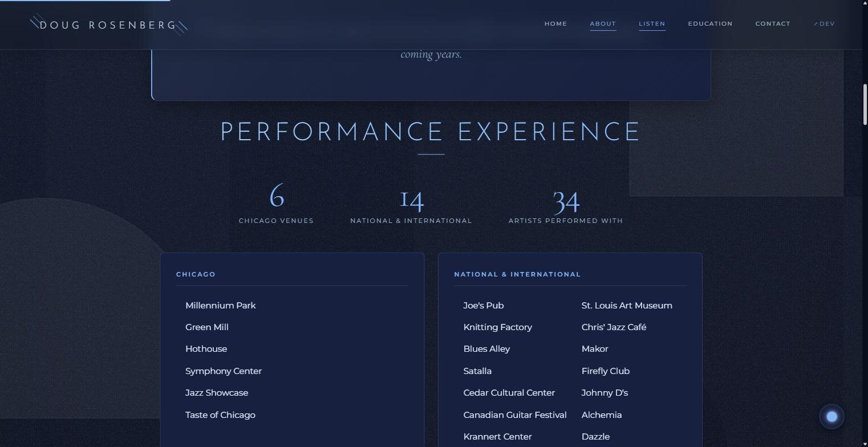
Task: Select Krannert Center entry
Action: tap(497, 437)
